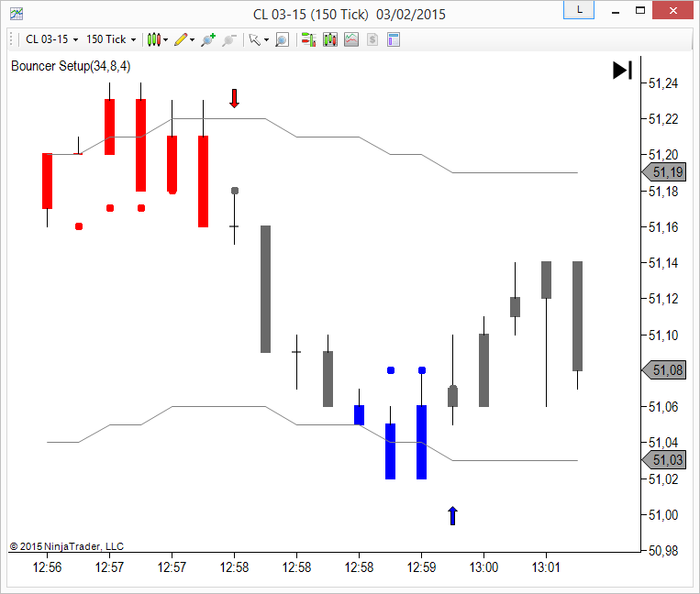Click the candlestick chart style icon

153,39
